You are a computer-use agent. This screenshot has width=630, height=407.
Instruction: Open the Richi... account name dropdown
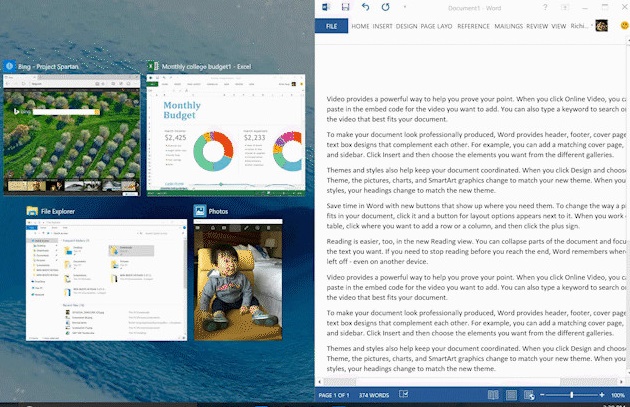[x=581, y=26]
